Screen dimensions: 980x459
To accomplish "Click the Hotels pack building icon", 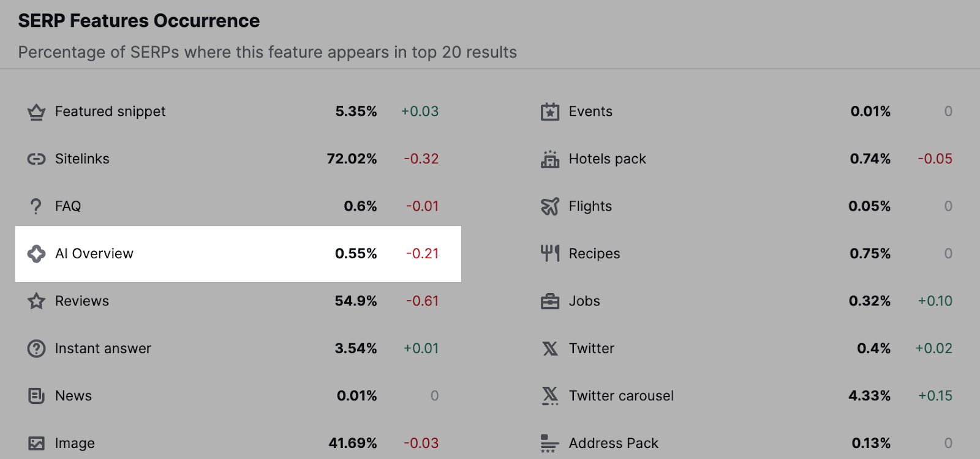I will click(x=550, y=159).
